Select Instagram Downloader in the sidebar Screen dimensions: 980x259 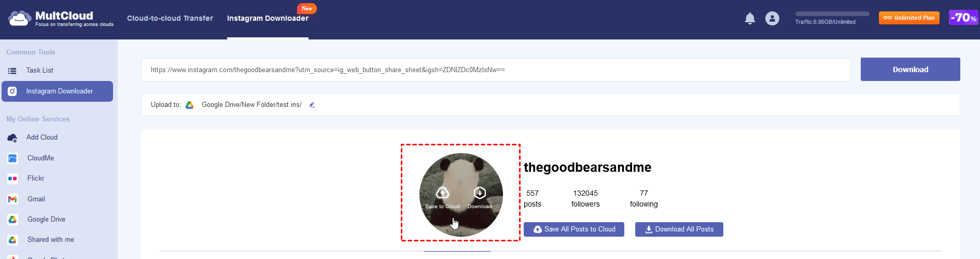point(57,91)
